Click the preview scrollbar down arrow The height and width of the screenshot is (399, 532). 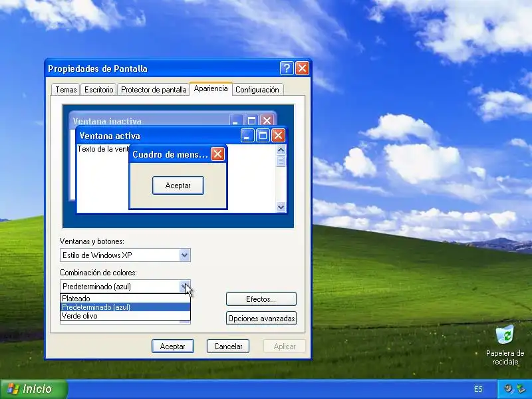[281, 207]
